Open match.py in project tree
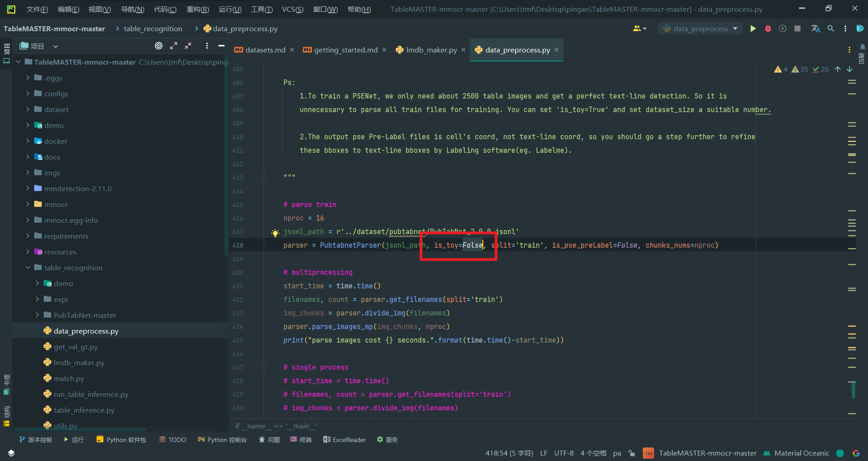868x461 pixels. (x=69, y=378)
